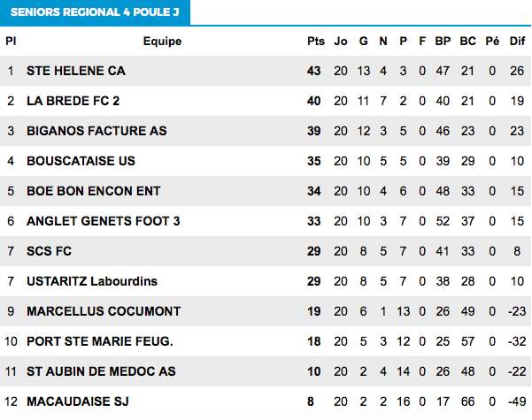Viewport: 532px width, 420px height.
Task: Click the Equipe column header
Action: pyautogui.click(x=162, y=42)
